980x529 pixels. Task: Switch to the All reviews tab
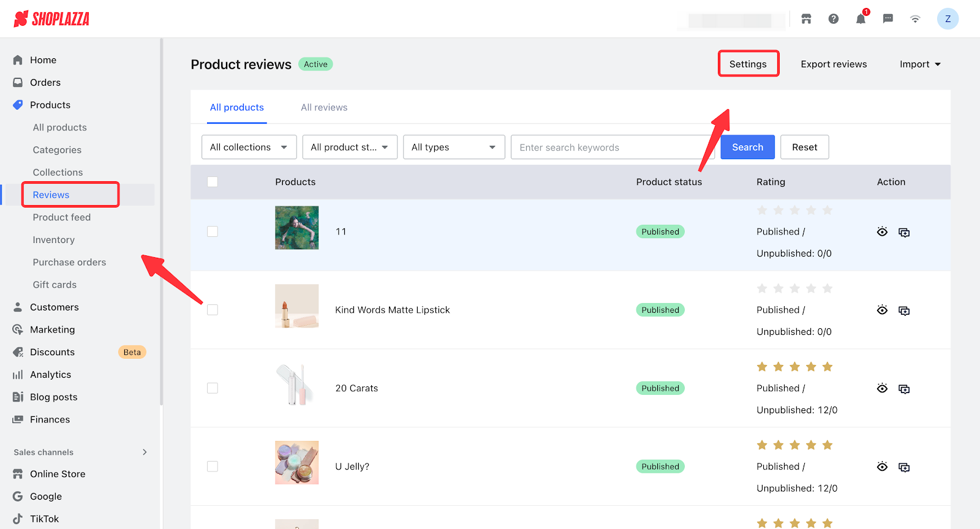tap(324, 108)
